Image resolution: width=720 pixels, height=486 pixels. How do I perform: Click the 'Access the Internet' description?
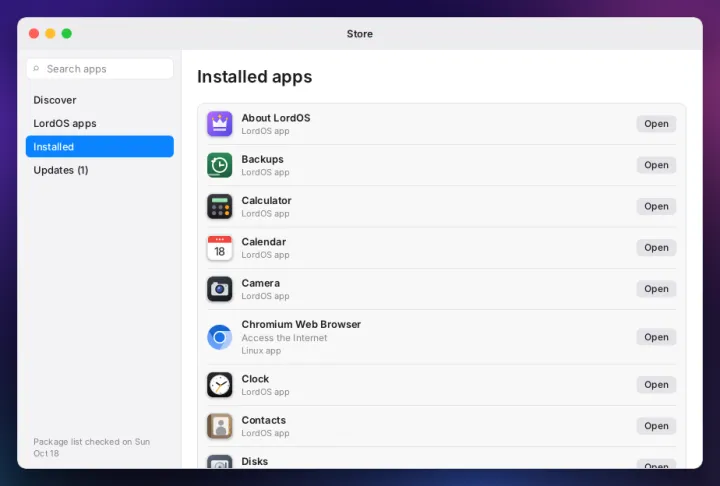point(284,338)
